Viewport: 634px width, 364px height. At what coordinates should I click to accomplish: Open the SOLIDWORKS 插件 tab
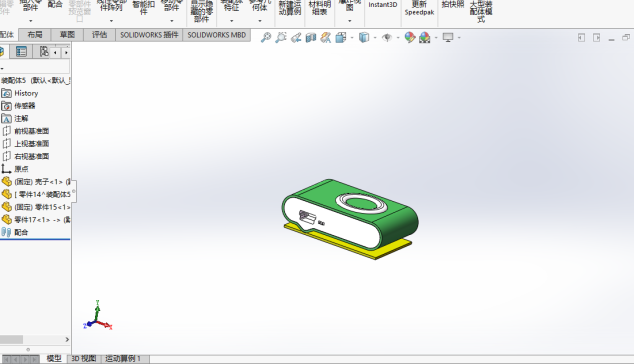click(149, 35)
